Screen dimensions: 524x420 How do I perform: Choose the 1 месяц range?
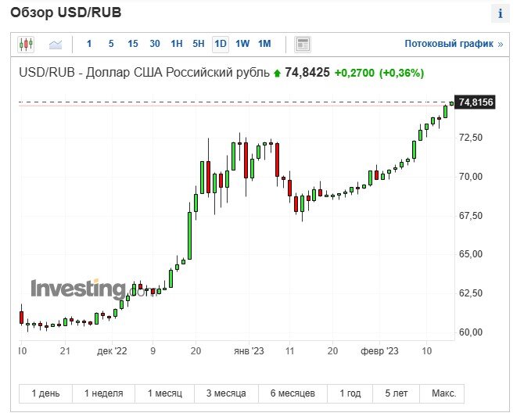[x=165, y=393]
